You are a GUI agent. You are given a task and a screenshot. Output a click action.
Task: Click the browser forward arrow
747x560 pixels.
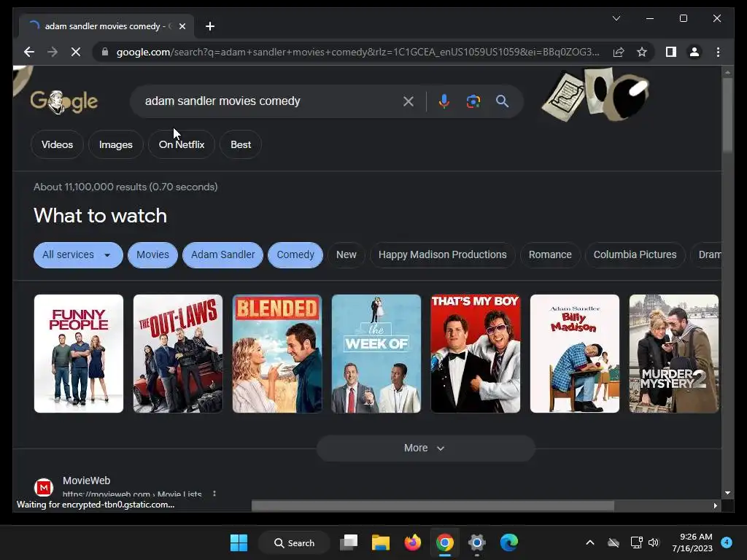pos(53,52)
